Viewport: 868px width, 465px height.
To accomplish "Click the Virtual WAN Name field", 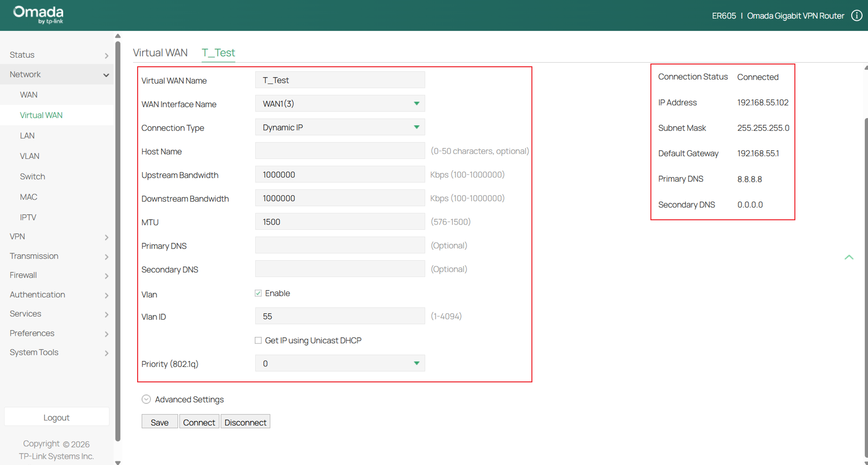I will [340, 80].
